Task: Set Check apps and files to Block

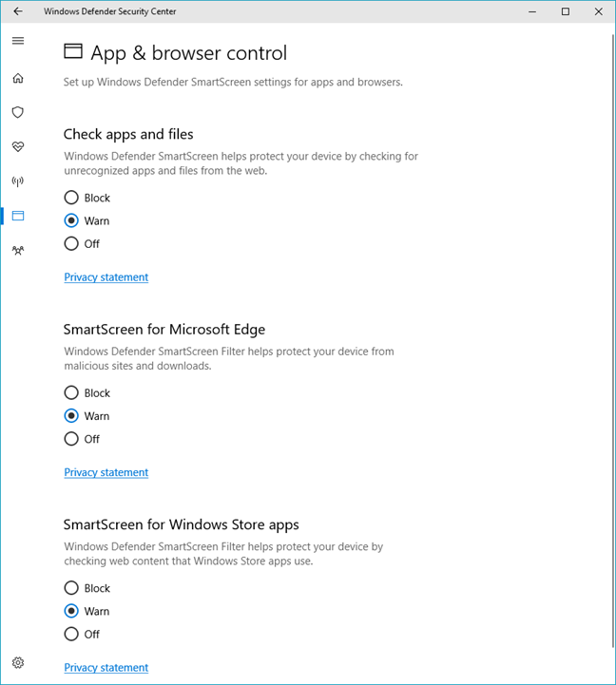Action: click(x=71, y=198)
